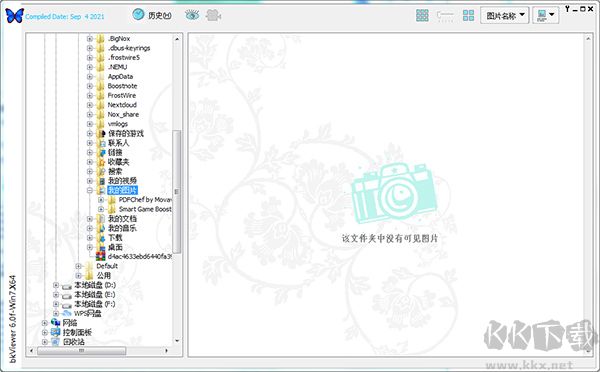Viewport: 600px width, 372px height.
Task: Switch to large thumbnail grid view
Action: pos(468,15)
